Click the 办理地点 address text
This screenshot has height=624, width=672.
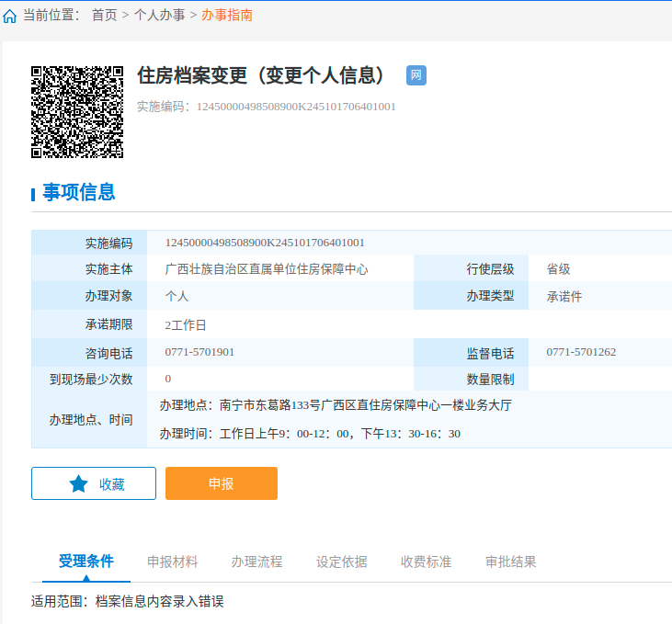tap(336, 405)
